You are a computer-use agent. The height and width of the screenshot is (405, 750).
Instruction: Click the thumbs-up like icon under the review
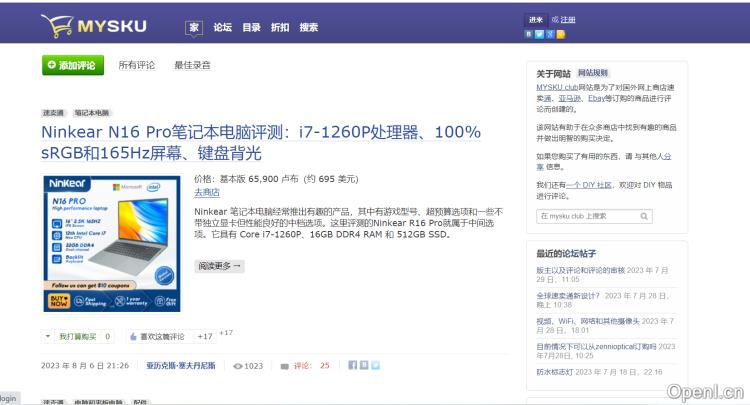pos(133,337)
